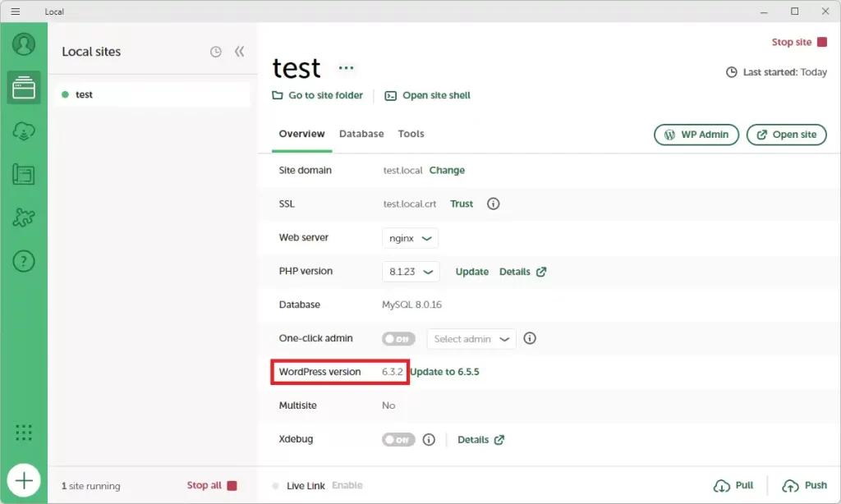Open the Add-ons puzzle piece icon

24,218
